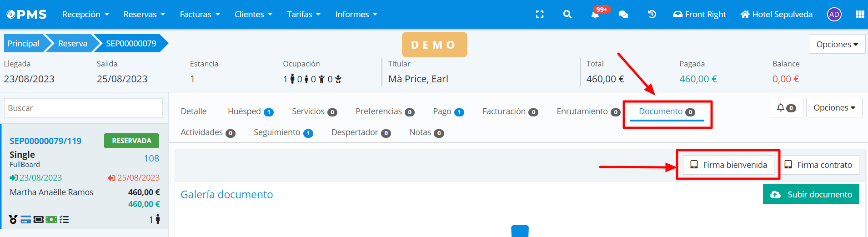Click the reservation alerts bell button

[786, 108]
